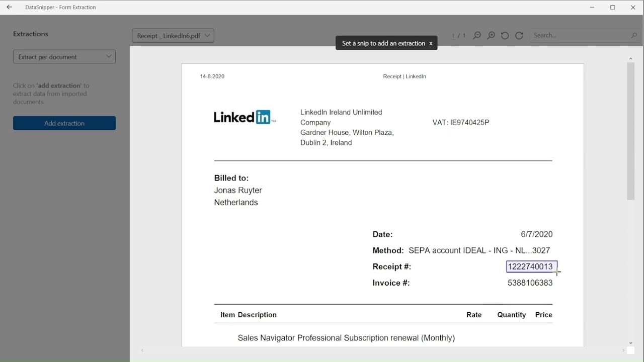Click the vertical scrollbar thumb
Viewport: 644px width, 362px height.
click(x=631, y=132)
